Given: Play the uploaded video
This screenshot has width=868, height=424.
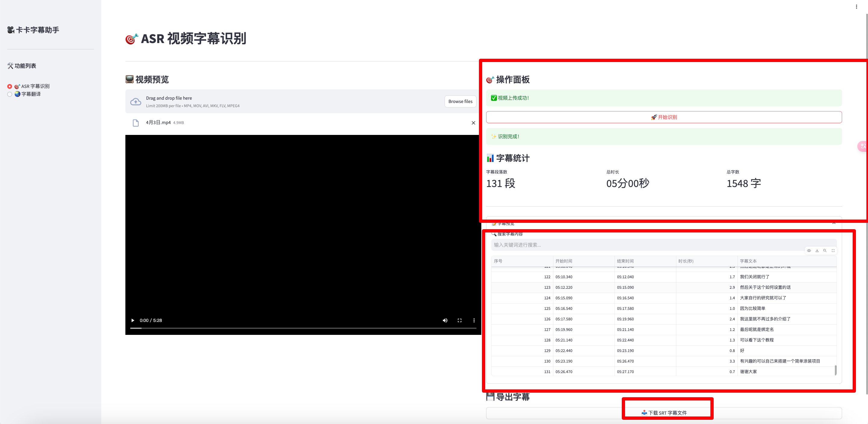Looking at the screenshot, I should (133, 320).
